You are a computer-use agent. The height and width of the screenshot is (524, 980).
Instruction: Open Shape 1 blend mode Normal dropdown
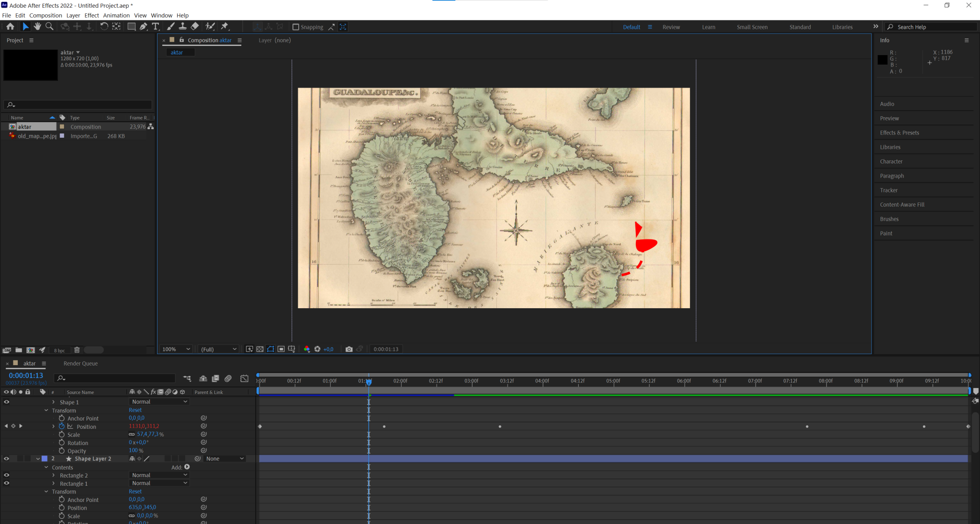pos(159,402)
